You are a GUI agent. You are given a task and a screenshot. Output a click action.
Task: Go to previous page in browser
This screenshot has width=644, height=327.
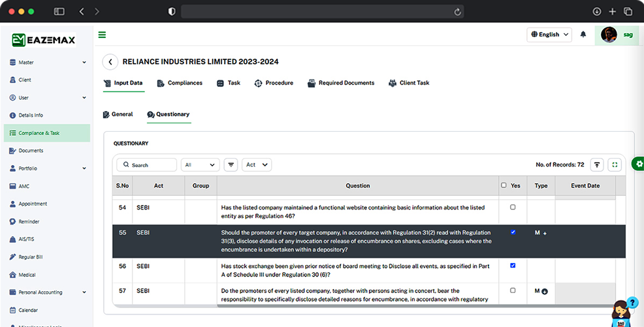[x=82, y=12]
